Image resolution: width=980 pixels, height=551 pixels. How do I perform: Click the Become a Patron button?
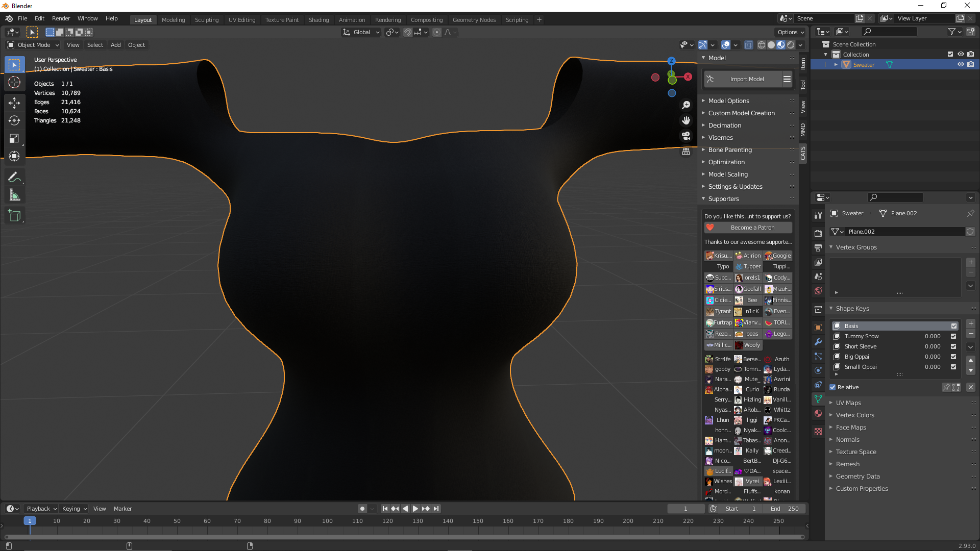[x=748, y=228]
